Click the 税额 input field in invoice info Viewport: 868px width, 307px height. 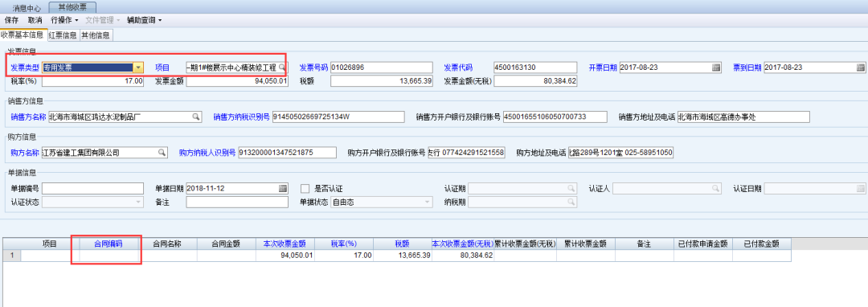(x=382, y=81)
